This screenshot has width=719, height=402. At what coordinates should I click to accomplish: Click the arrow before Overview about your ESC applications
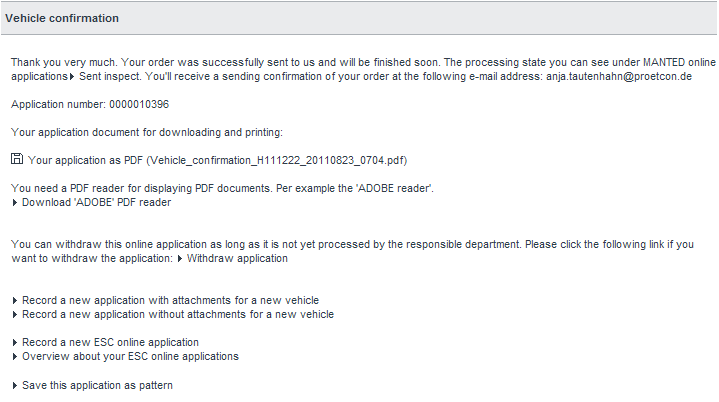[15, 357]
